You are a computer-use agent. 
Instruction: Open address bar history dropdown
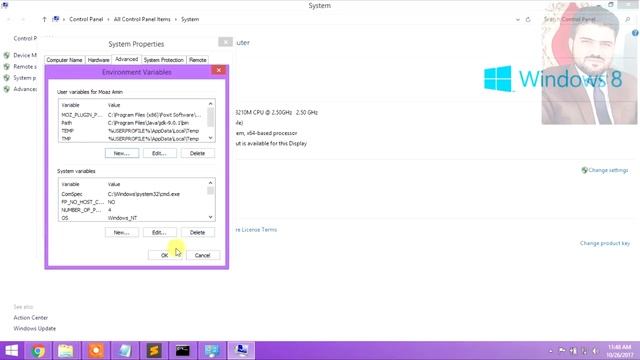pyautogui.click(x=518, y=19)
